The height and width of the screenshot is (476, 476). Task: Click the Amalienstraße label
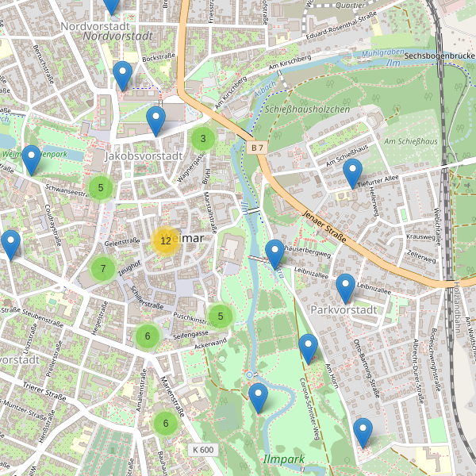click(141, 390)
